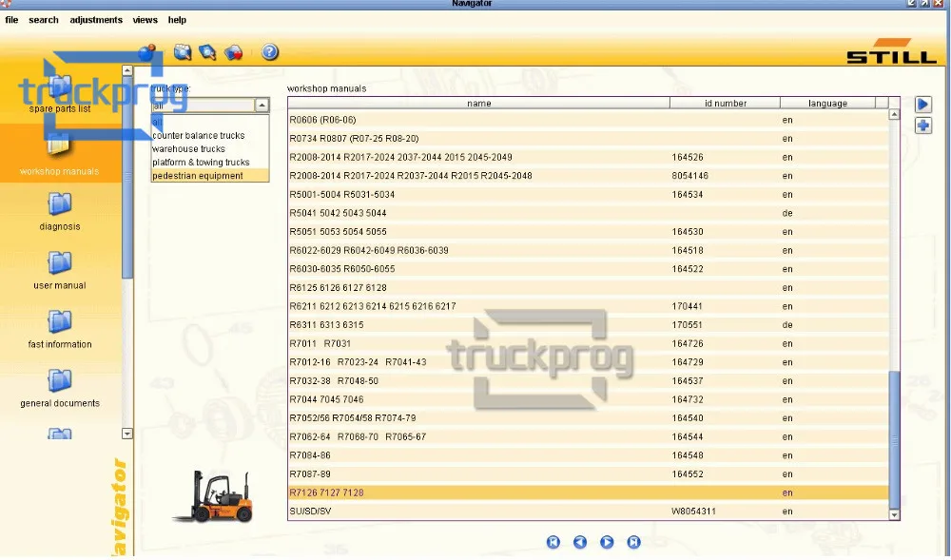Collapse the truck type dropdown arrow
The image size is (951, 560).
(x=262, y=106)
